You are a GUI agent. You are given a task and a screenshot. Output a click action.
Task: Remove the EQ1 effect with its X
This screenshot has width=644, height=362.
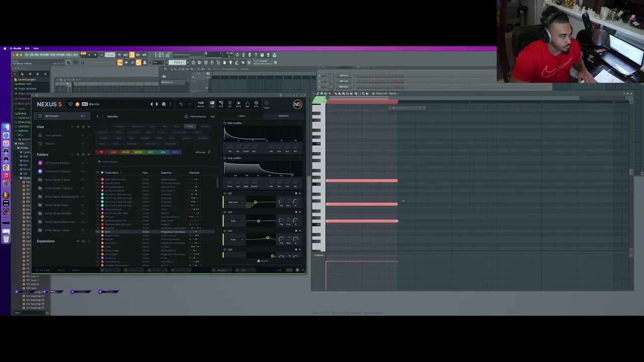point(300,194)
